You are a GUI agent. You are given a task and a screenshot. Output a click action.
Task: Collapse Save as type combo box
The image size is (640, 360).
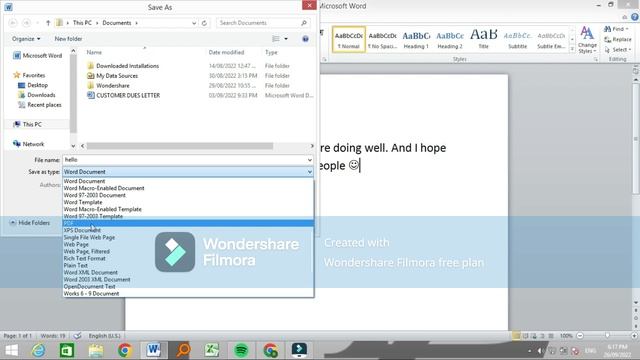pyautogui.click(x=309, y=172)
